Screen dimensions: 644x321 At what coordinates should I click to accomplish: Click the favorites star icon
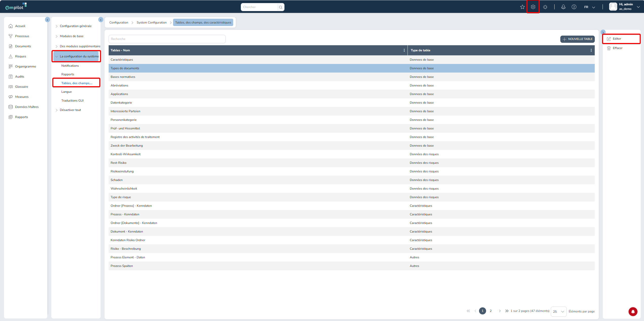(x=522, y=7)
